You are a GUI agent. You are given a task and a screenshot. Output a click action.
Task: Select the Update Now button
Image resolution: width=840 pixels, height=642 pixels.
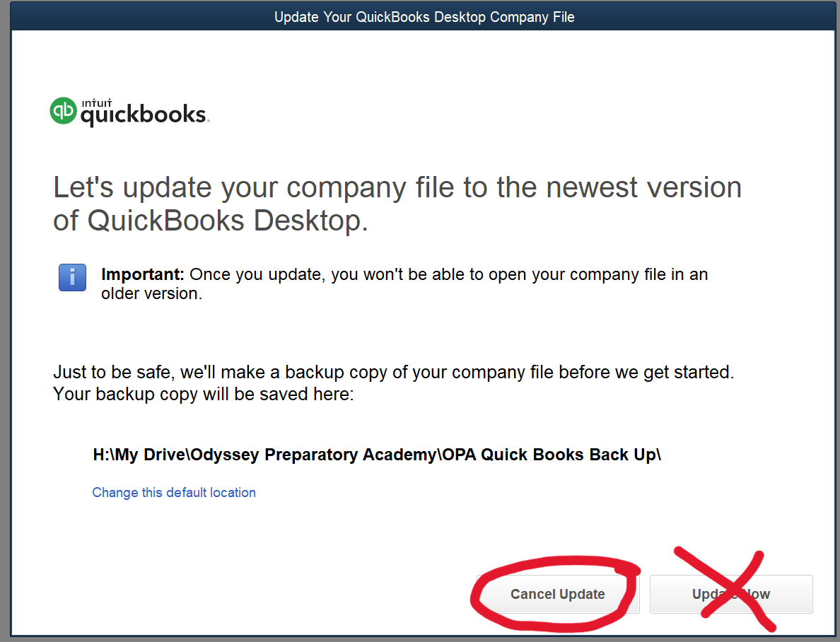pos(730,594)
